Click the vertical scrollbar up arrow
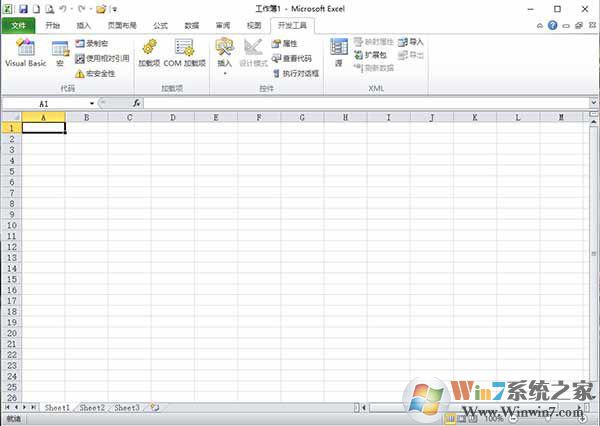 tap(593, 122)
